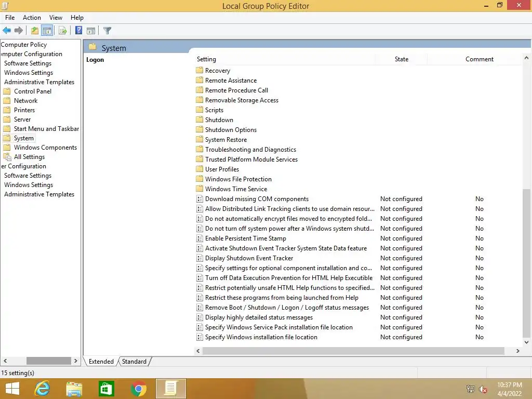Click tree pane scroll right arrow

point(76,361)
